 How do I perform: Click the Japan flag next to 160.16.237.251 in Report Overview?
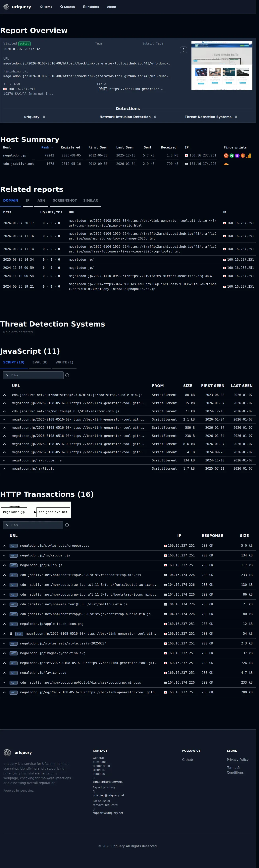(5, 89)
